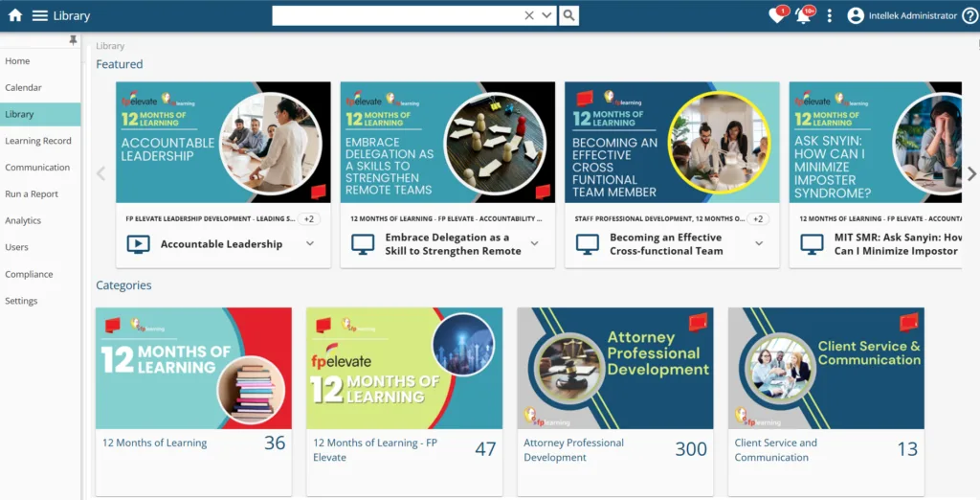Open the three-dot more options menu
The height and width of the screenshot is (500, 980).
[x=830, y=15]
